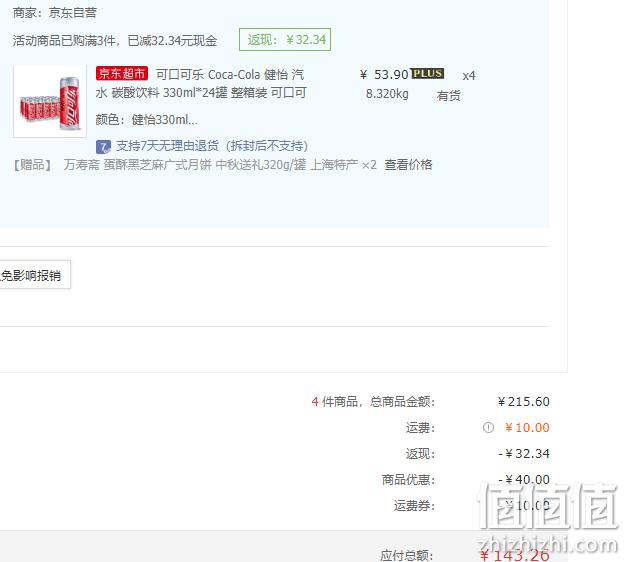Select the 有货 stock status text
Screen dimensions: 627x562
click(449, 96)
